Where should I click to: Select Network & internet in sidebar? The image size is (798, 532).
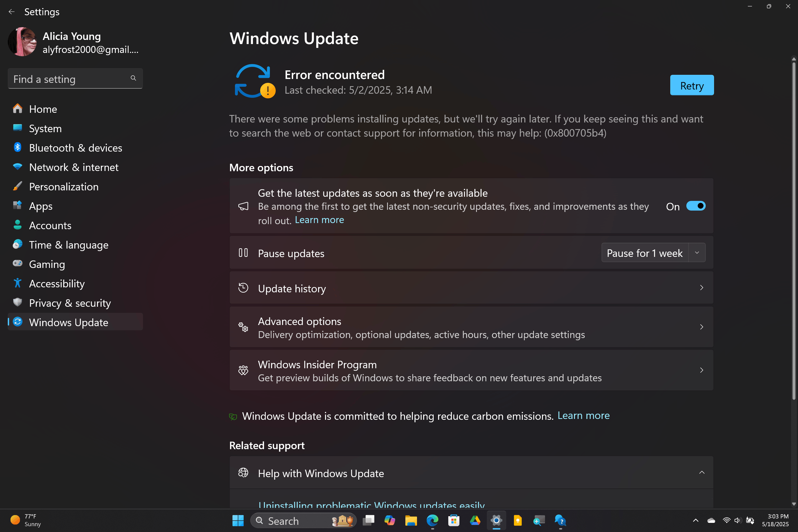[x=74, y=167]
